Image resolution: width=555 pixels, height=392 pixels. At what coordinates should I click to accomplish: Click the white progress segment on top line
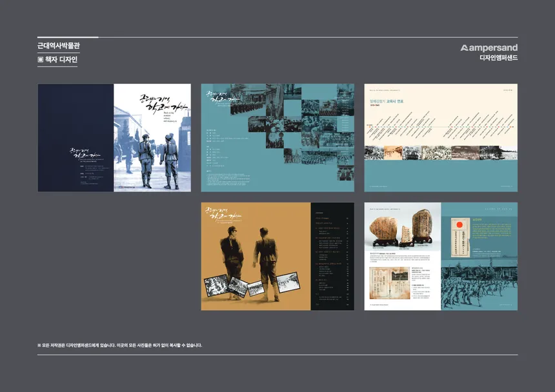(x=68, y=37)
